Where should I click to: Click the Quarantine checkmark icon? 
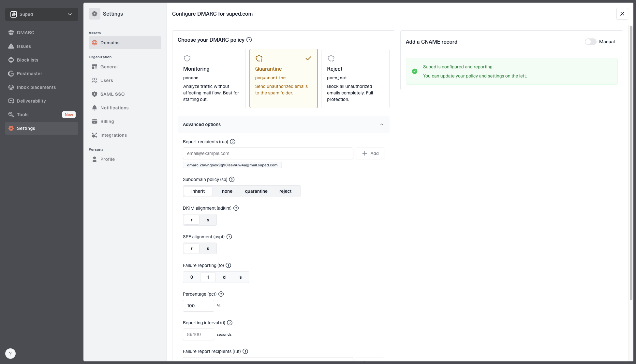(x=308, y=58)
